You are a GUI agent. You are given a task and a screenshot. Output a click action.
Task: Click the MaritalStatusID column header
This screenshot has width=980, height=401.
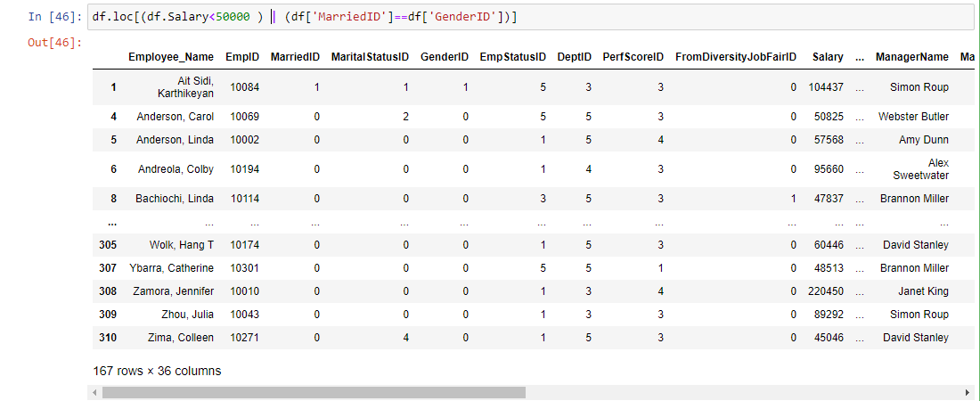tap(370, 57)
